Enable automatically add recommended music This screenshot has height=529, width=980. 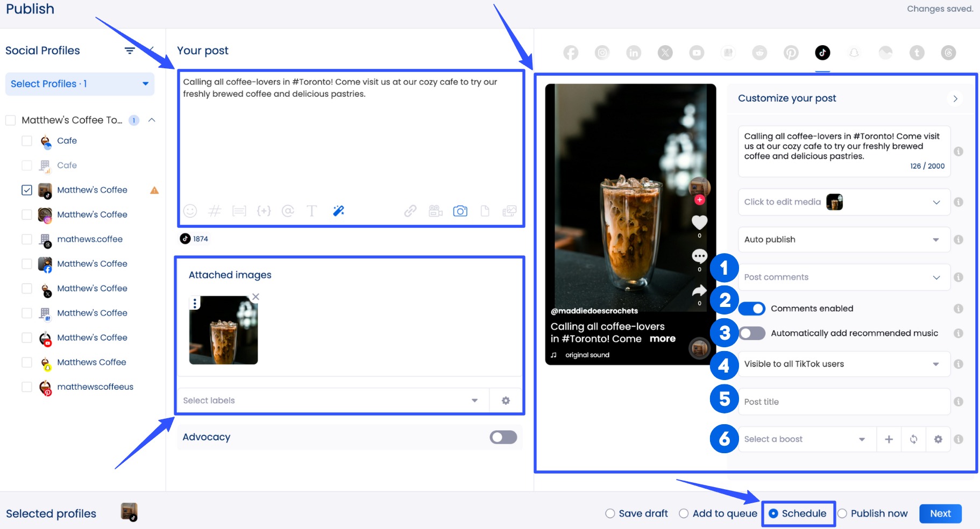coord(751,333)
